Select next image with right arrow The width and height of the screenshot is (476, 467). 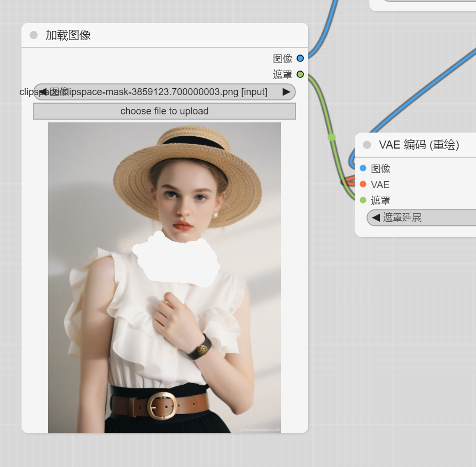point(286,92)
